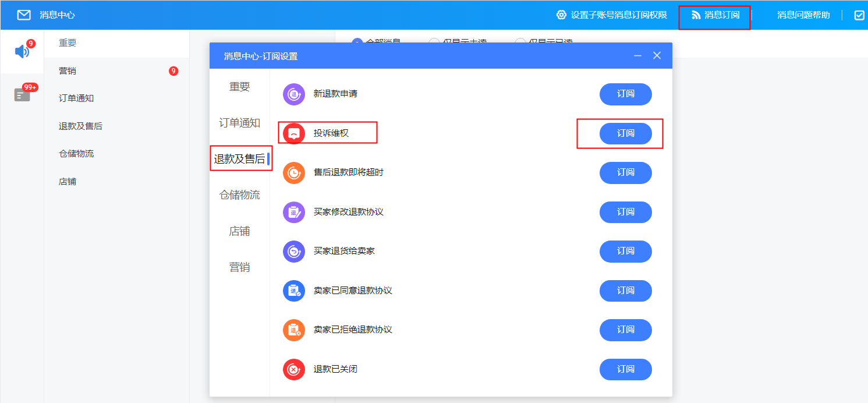Click the 卖家已同意退款协议 label
The image size is (868, 403).
(x=353, y=291)
